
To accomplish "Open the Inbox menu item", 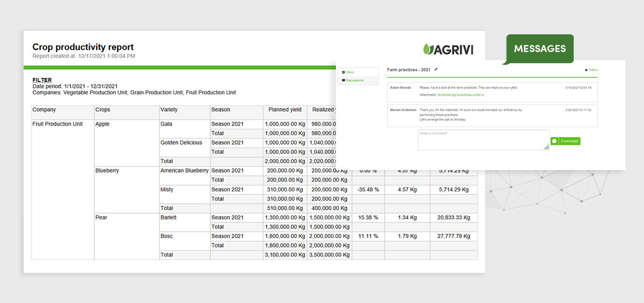I will (x=350, y=72).
